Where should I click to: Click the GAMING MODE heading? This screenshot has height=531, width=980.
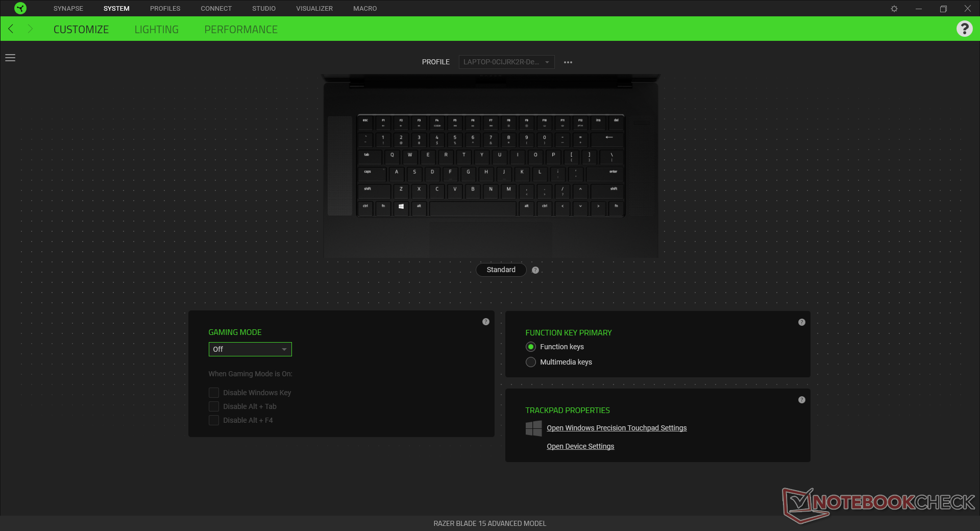click(x=235, y=332)
